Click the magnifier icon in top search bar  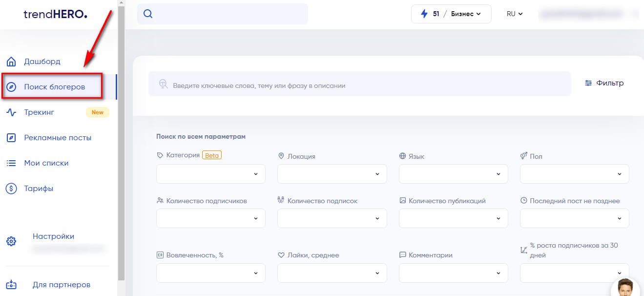pyautogui.click(x=148, y=14)
